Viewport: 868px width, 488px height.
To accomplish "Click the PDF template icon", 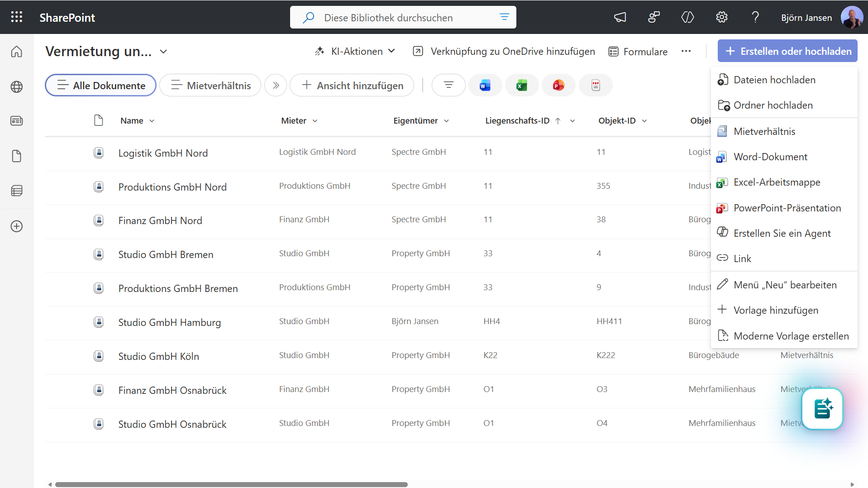I will [595, 85].
